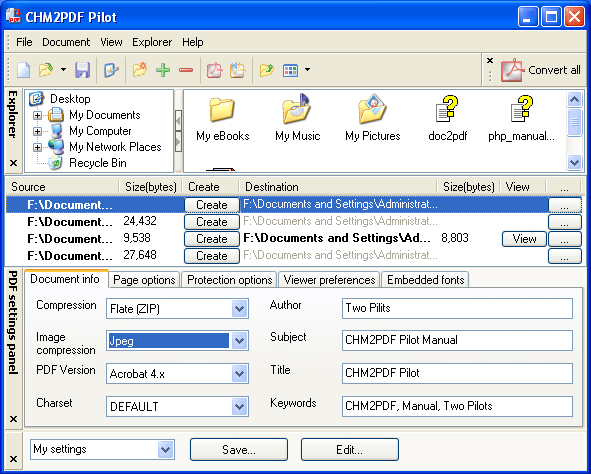This screenshot has width=591, height=474.
Task: Open the PDF Version dropdown
Action: pos(239,374)
